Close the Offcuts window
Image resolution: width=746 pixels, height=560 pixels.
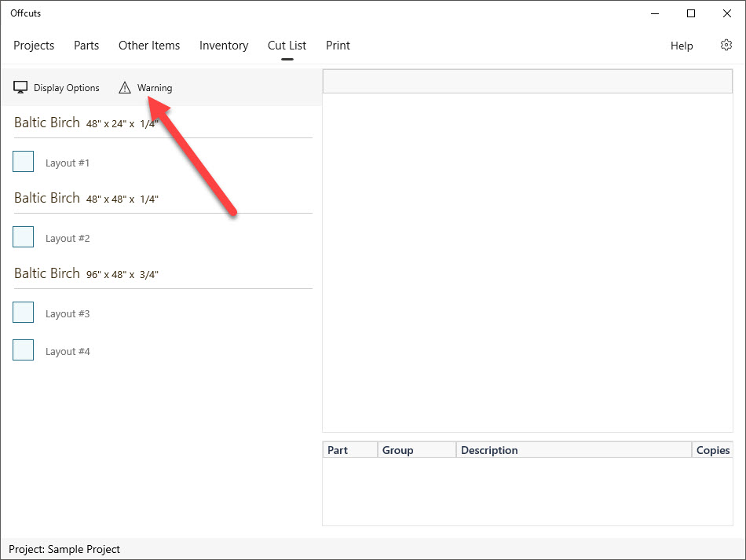[727, 13]
